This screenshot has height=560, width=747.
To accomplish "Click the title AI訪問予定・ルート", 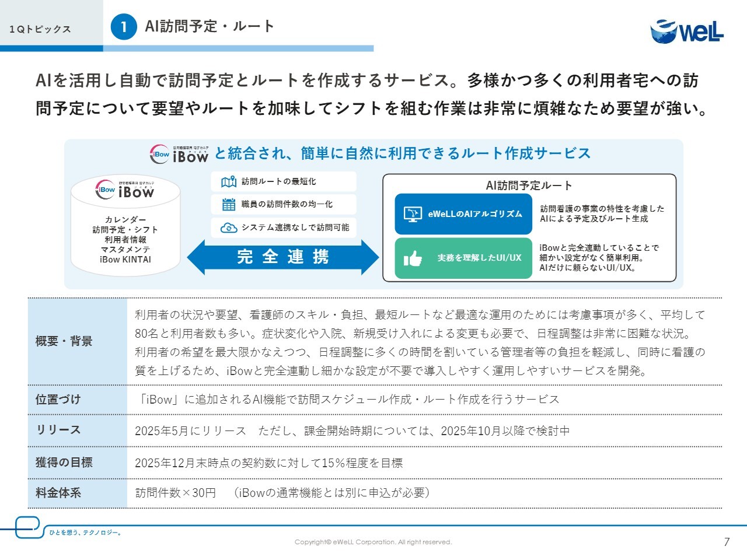I will [210, 26].
